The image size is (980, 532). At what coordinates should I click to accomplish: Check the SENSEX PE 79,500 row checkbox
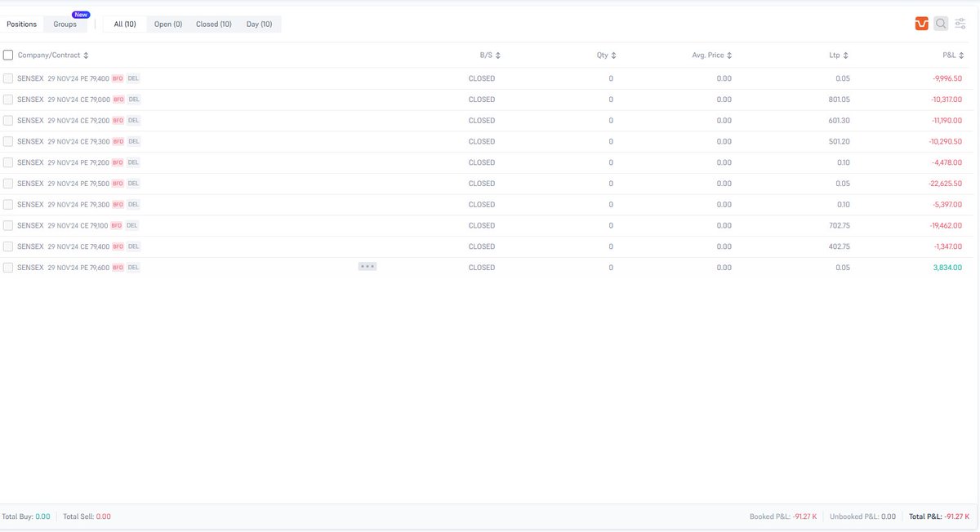click(8, 184)
